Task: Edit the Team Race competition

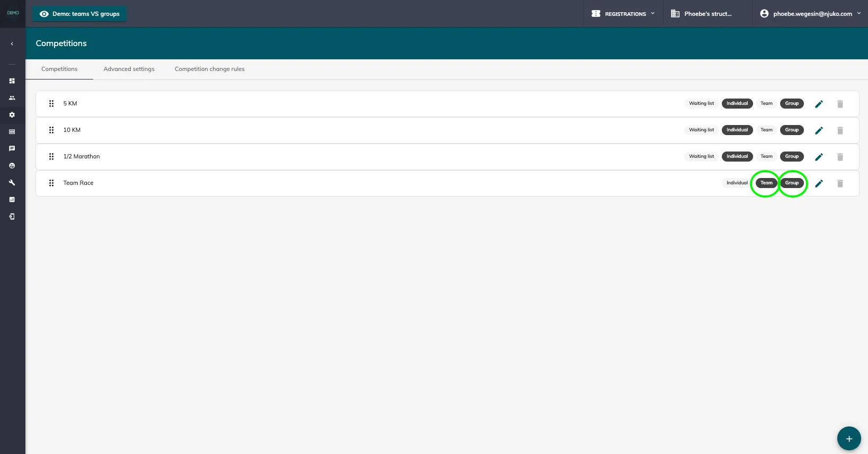Action: pos(819,183)
